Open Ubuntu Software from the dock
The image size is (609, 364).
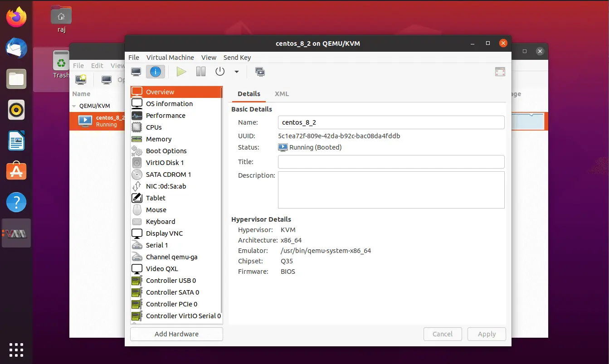(x=16, y=172)
